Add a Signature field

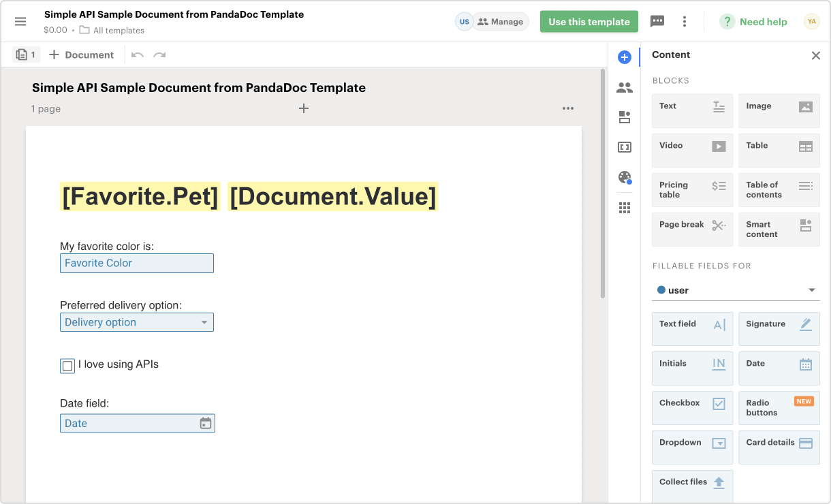(x=779, y=329)
